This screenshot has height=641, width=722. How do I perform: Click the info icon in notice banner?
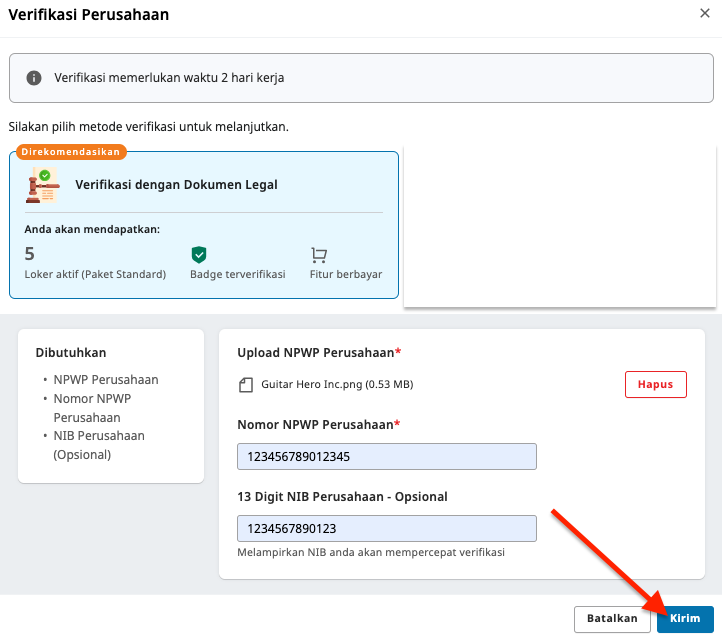(34, 78)
